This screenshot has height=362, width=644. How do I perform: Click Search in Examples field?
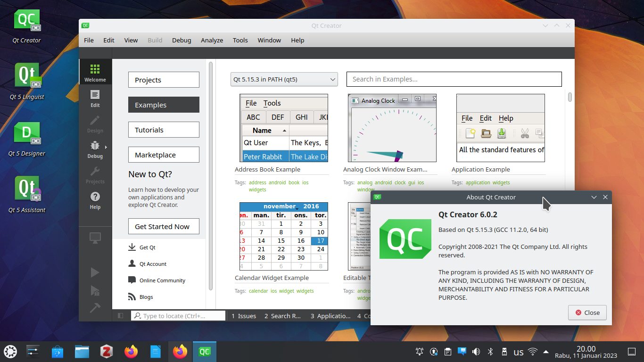click(454, 79)
